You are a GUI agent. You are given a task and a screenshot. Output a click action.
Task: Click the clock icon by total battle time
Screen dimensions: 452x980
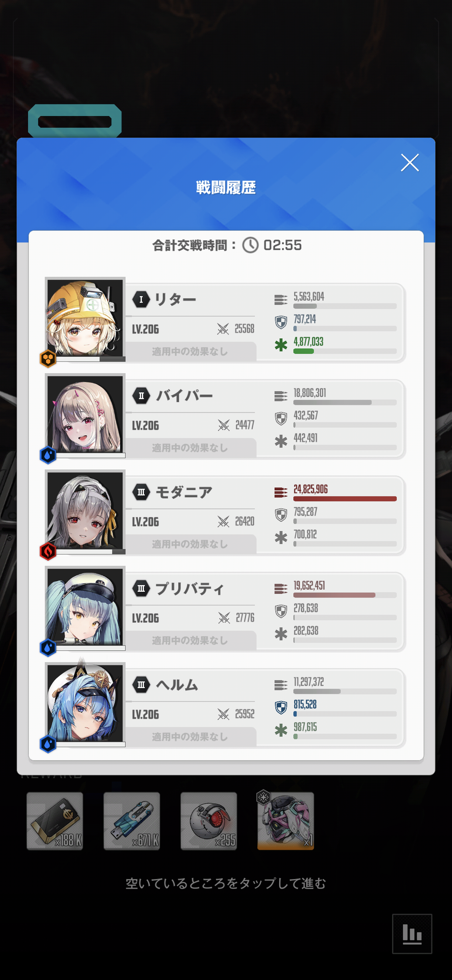click(x=250, y=245)
